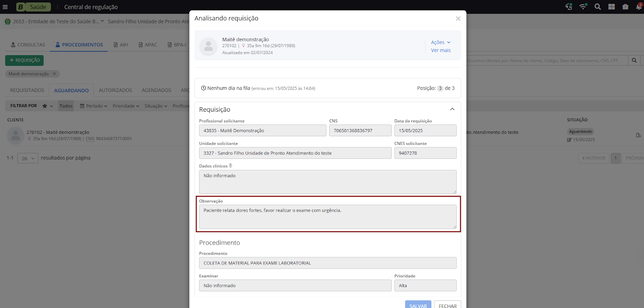Click client row 270102 - Maitê demonstração
This screenshot has width=644, height=308.
[x=58, y=132]
